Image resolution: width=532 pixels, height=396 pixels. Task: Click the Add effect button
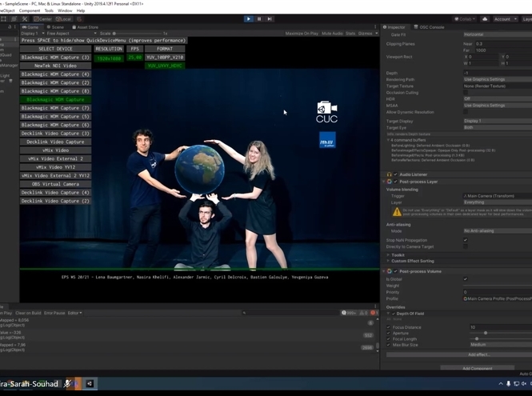pos(478,354)
